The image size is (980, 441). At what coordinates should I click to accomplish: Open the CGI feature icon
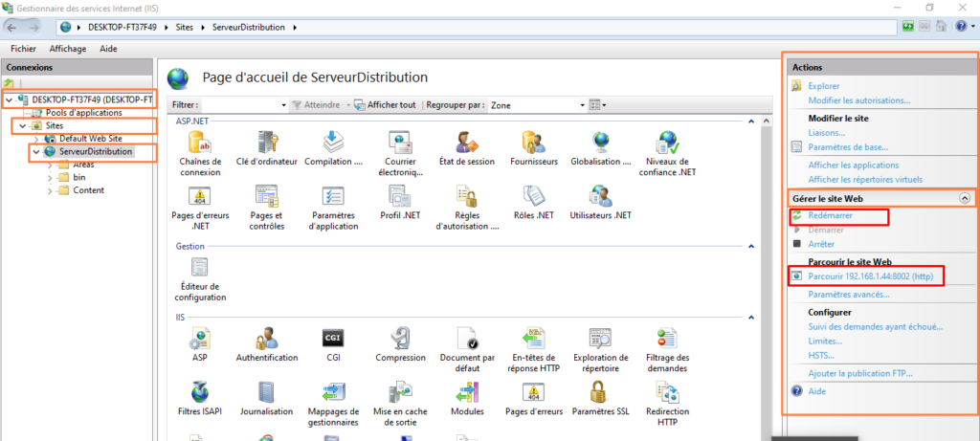(333, 338)
